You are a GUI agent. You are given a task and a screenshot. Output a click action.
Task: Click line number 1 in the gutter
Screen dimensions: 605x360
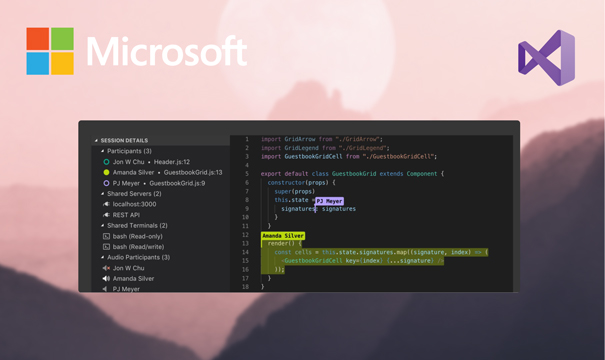coord(247,139)
